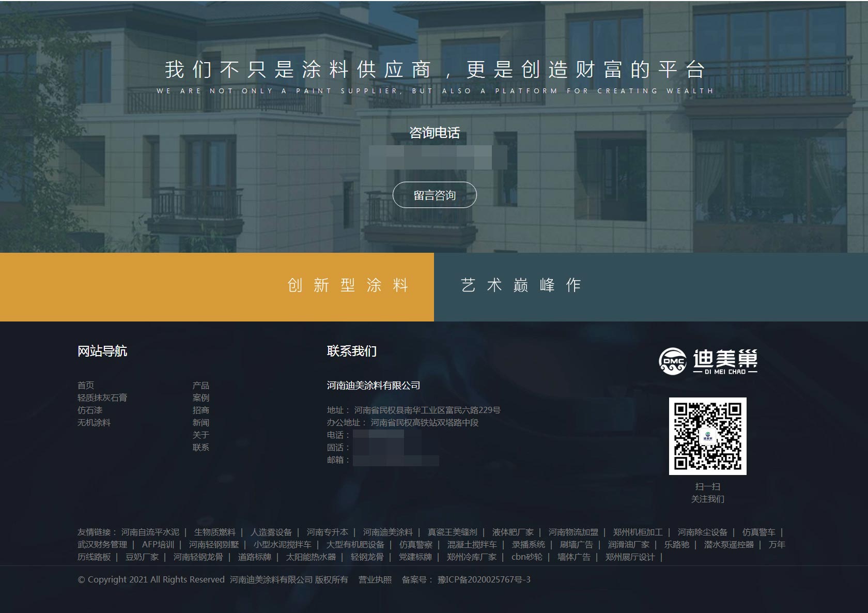Click office address 河南省民权高铁站双塔路中段

pos(425,422)
